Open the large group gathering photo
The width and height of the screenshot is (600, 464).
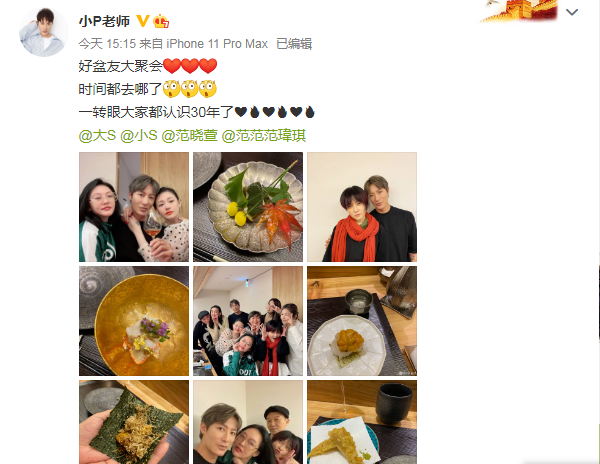tap(248, 321)
